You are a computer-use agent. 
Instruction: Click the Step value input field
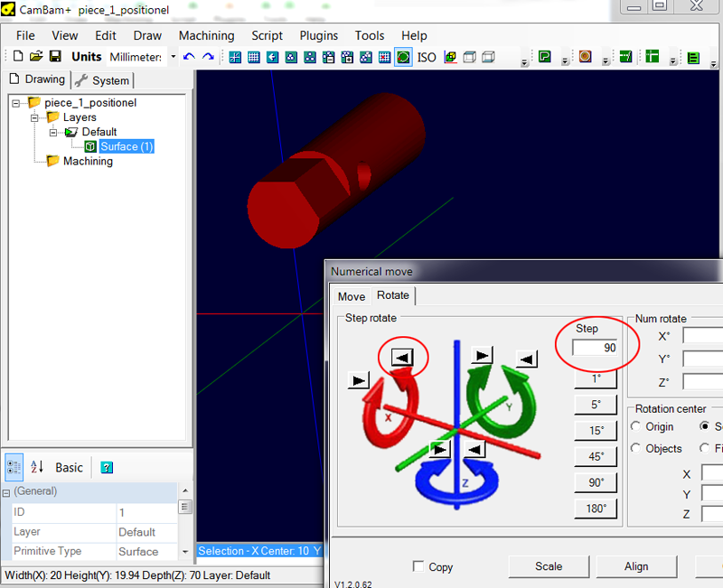click(x=596, y=348)
